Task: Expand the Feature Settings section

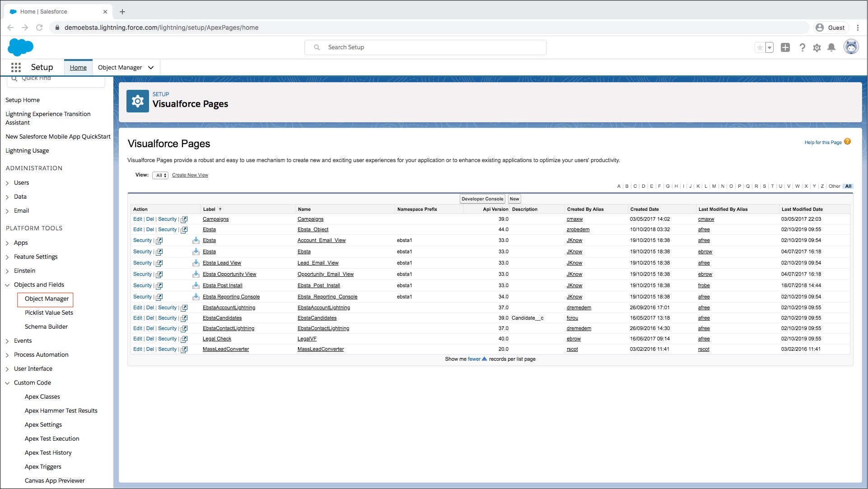Action: point(7,257)
